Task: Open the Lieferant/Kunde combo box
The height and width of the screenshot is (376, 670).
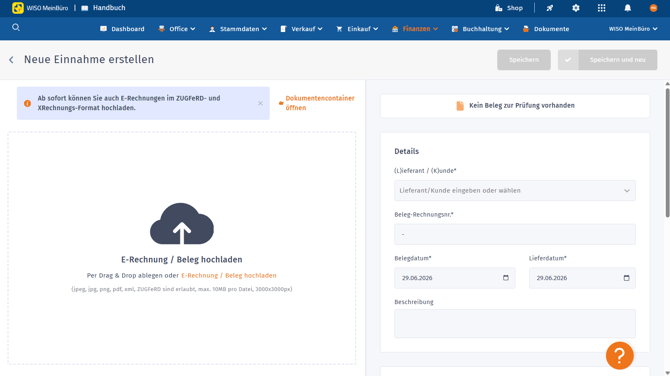Action: (515, 191)
